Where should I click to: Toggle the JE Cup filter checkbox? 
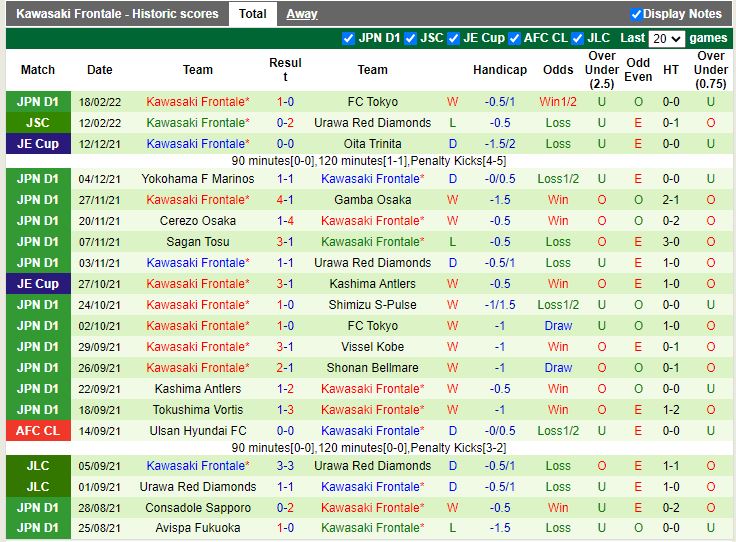454,38
